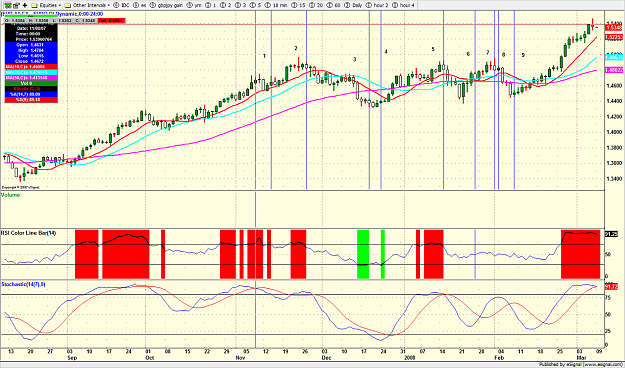Open the chart properties icon beside the plus

pyautogui.click(x=16, y=6)
